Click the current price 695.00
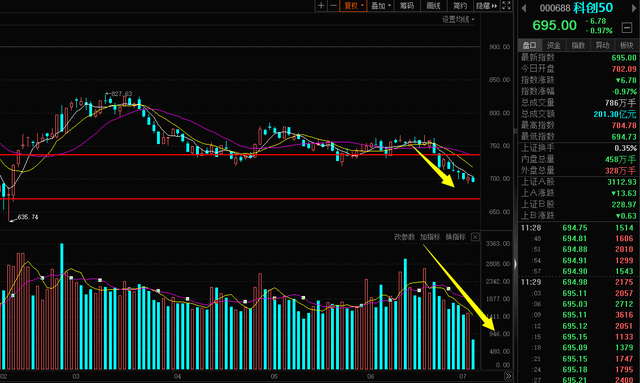This screenshot has width=640, height=383. (554, 25)
